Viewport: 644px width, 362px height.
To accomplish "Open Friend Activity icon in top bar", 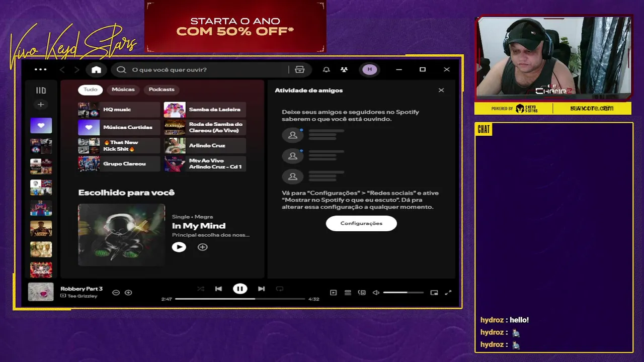I will [x=344, y=69].
